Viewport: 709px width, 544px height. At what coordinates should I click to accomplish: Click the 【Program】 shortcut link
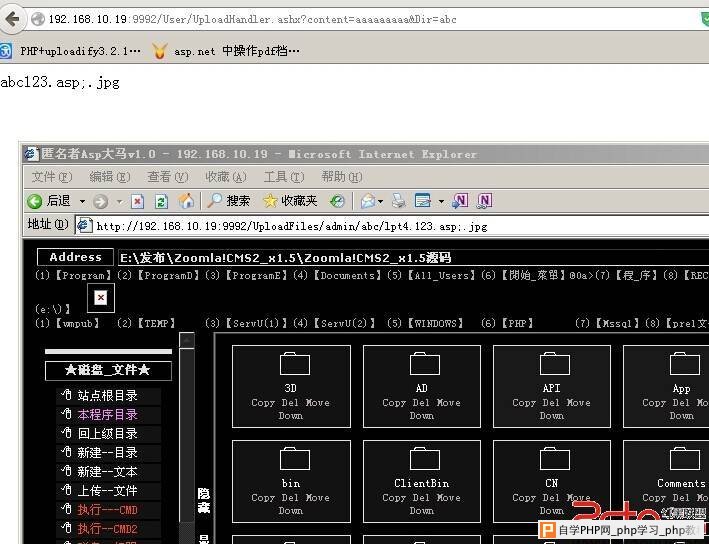(83, 275)
